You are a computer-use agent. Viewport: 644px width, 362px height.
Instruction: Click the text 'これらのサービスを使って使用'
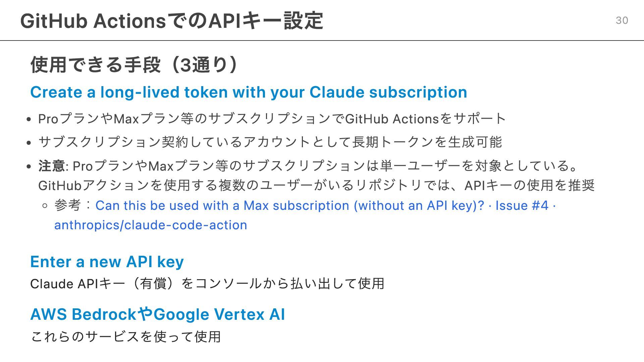click(126, 337)
